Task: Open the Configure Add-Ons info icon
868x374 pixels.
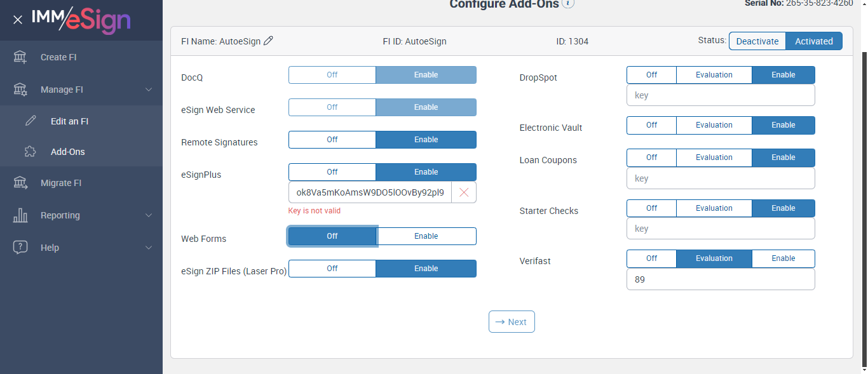Action: click(x=569, y=3)
